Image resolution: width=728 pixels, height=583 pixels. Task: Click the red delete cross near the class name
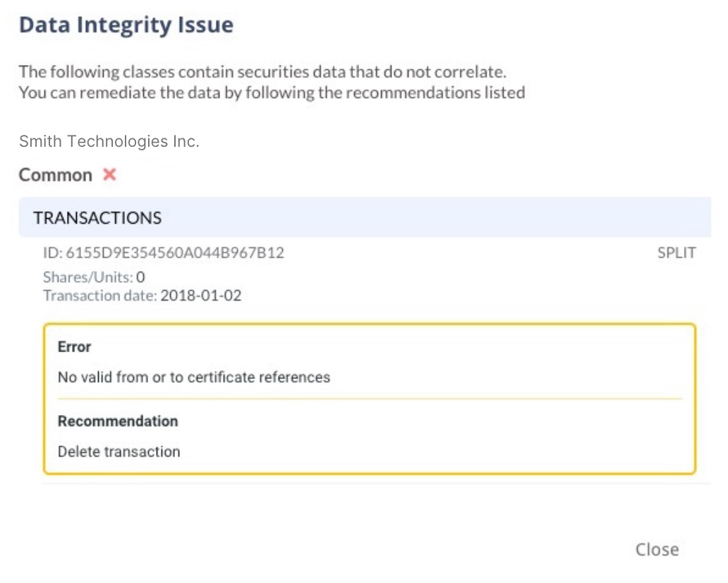(109, 174)
